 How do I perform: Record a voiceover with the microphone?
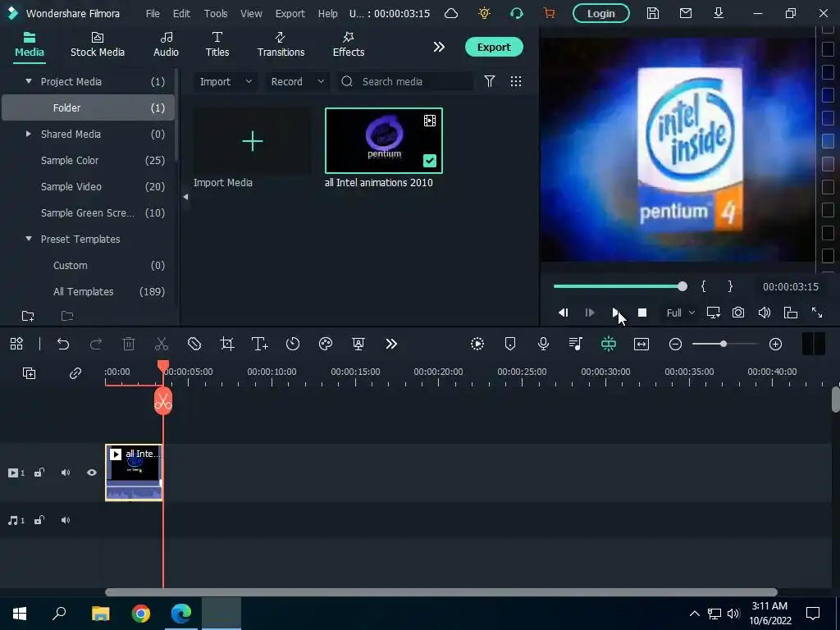pyautogui.click(x=543, y=344)
